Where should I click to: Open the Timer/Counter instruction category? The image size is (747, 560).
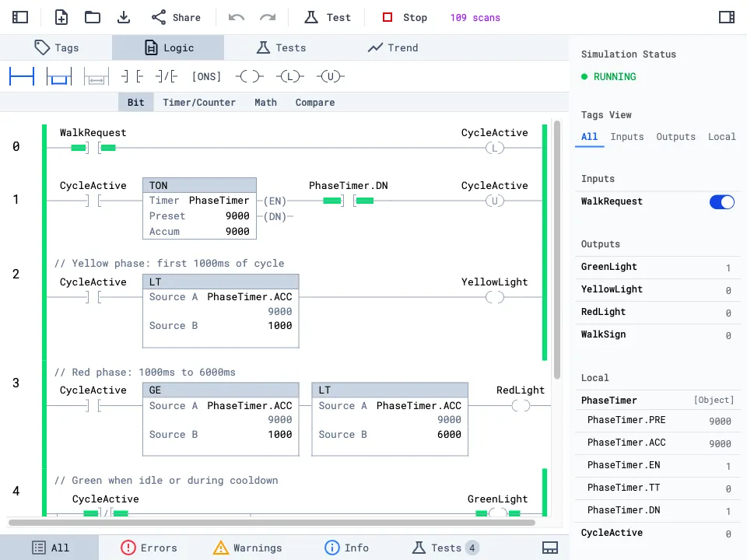pyautogui.click(x=199, y=102)
